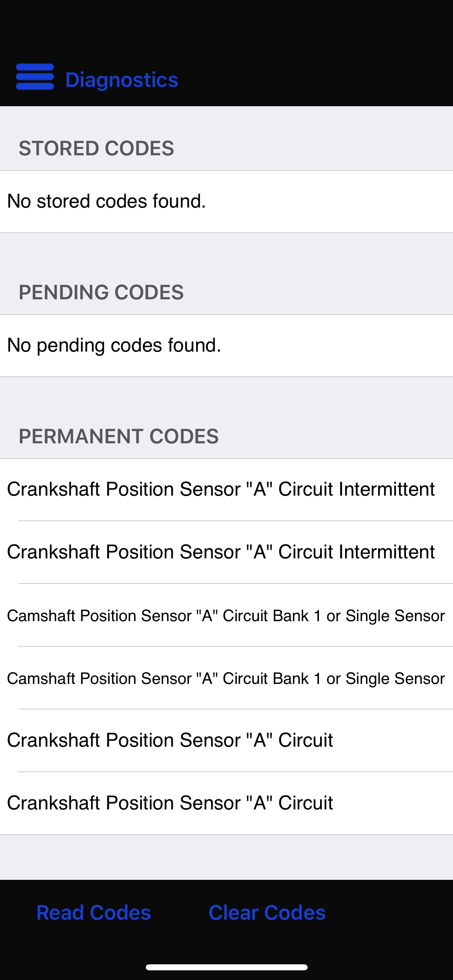
Task: Tap the Diagnostics title link
Action: (122, 80)
